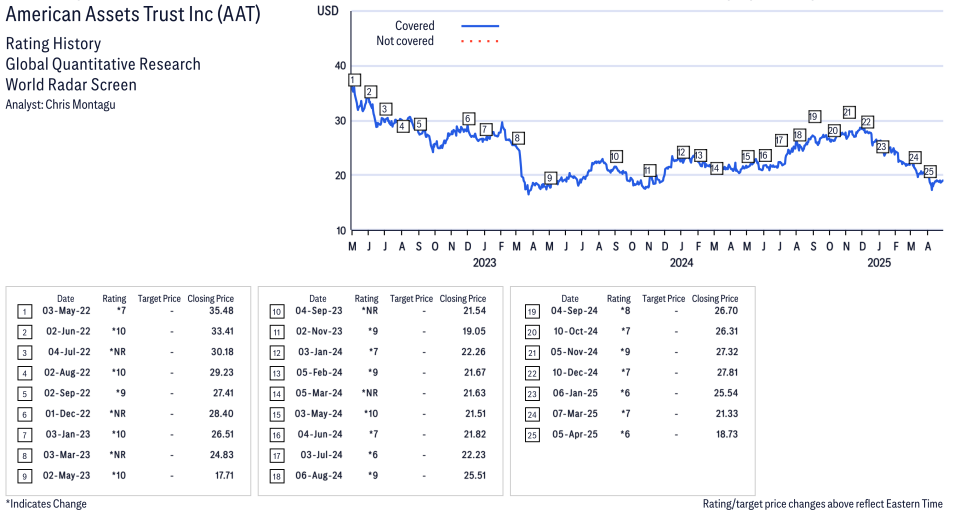Click numbered box 22 in the table
The image size is (954, 510).
click(x=532, y=374)
